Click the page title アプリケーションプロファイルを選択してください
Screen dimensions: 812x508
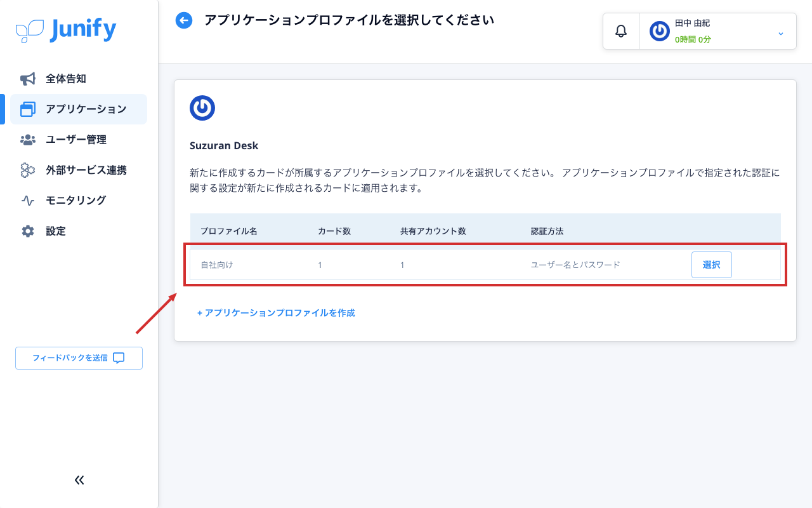point(349,20)
